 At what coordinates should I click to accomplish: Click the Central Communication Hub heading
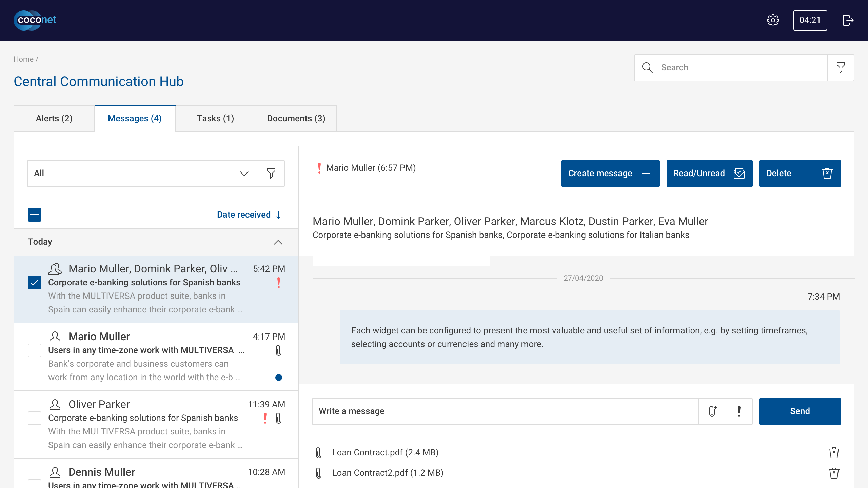point(99,81)
